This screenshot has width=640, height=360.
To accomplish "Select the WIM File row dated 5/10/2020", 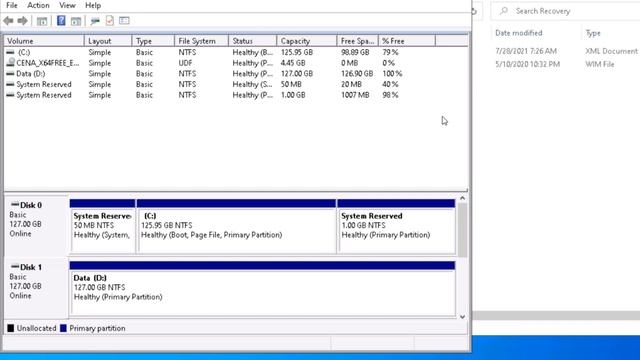I will point(567,64).
